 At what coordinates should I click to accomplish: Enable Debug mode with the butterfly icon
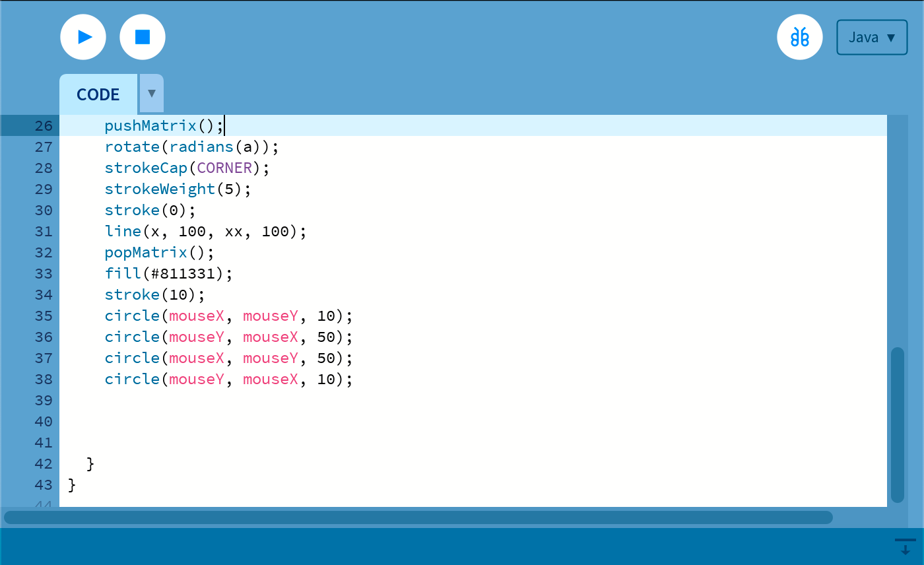click(x=800, y=37)
